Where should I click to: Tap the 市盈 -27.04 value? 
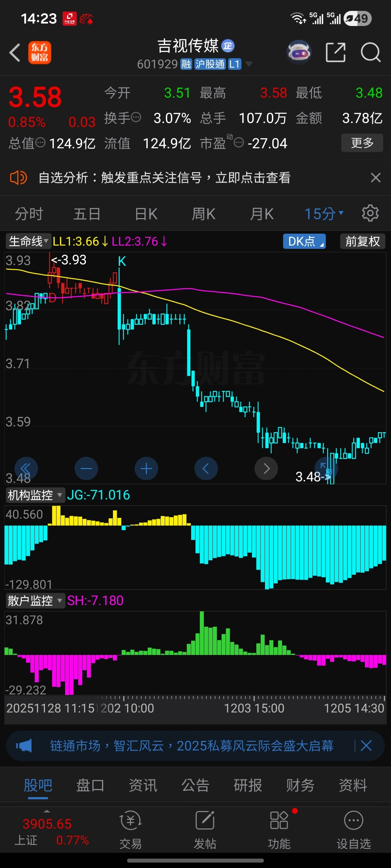[x=268, y=143]
